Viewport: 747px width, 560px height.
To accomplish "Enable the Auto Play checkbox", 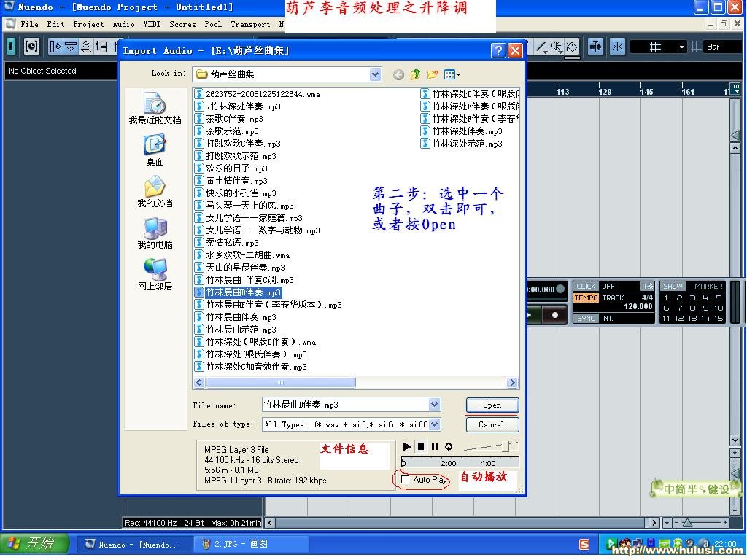I will click(x=405, y=480).
